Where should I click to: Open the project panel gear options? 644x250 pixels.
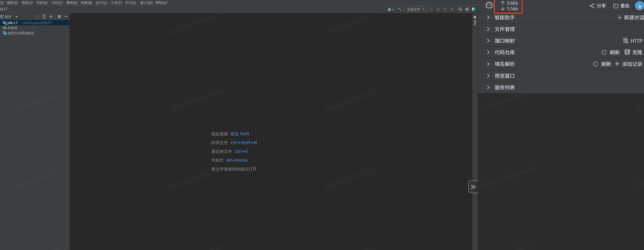coord(59,17)
